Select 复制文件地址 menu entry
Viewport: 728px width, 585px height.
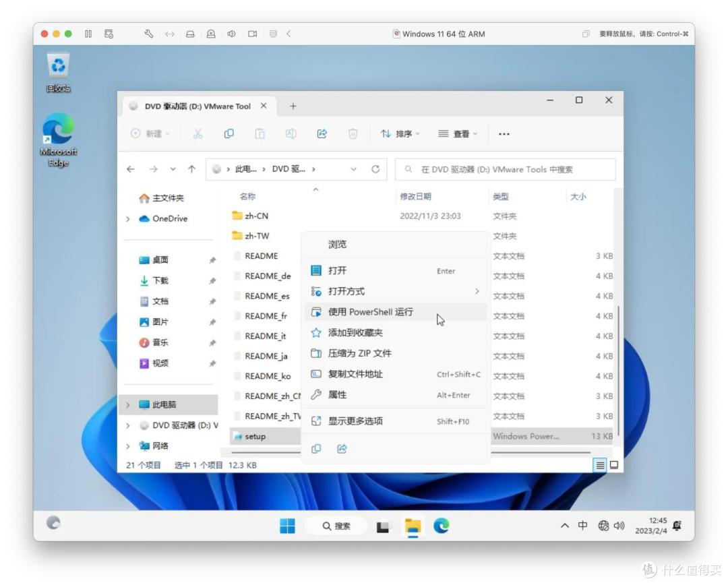pos(396,374)
